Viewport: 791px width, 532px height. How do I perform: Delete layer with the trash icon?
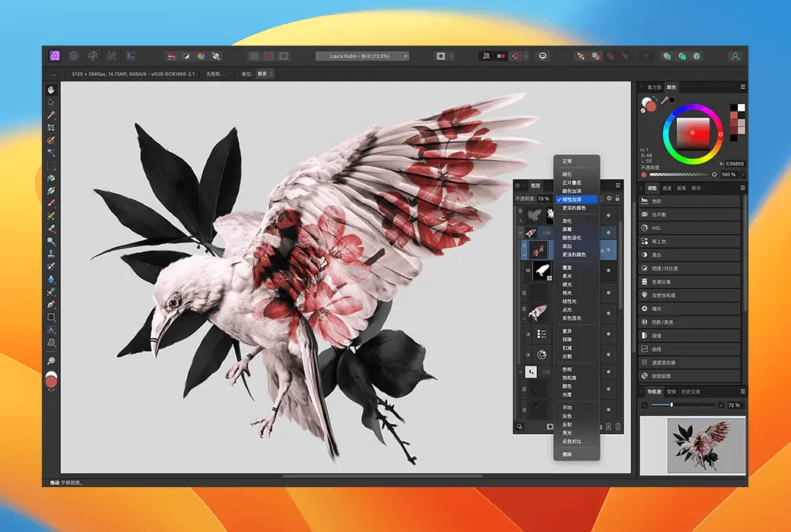618,426
